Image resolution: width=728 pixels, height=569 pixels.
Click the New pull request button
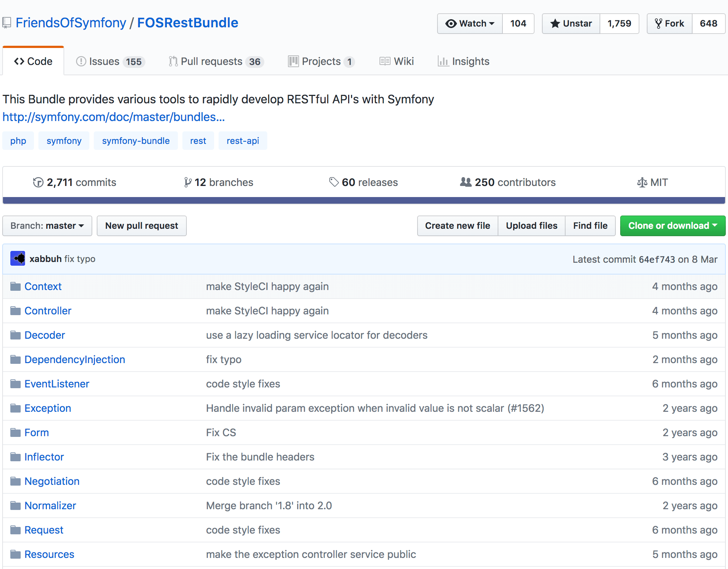[x=142, y=226]
